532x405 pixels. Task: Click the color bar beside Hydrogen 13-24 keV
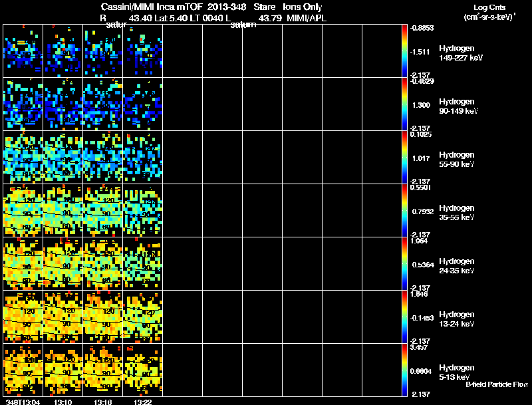404,317
